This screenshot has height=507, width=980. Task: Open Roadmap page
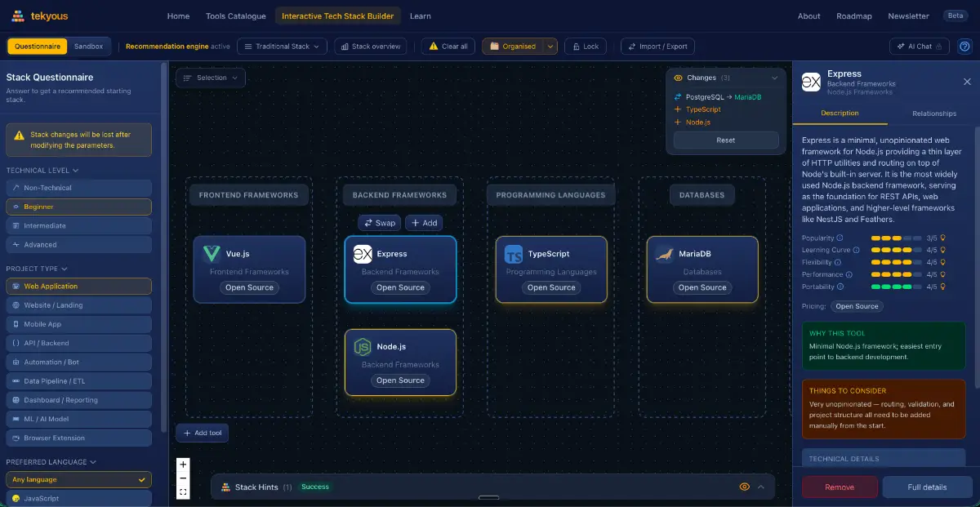(x=854, y=16)
